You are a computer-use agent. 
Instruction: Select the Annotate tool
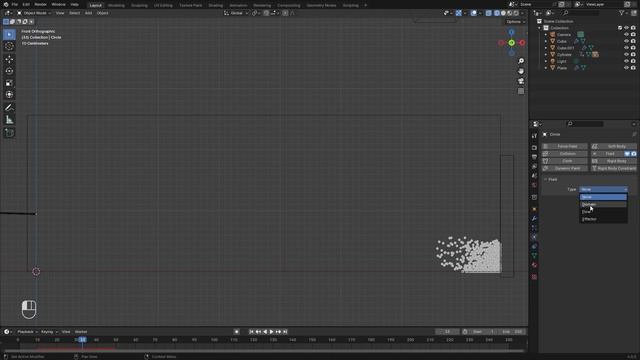pos(9,108)
